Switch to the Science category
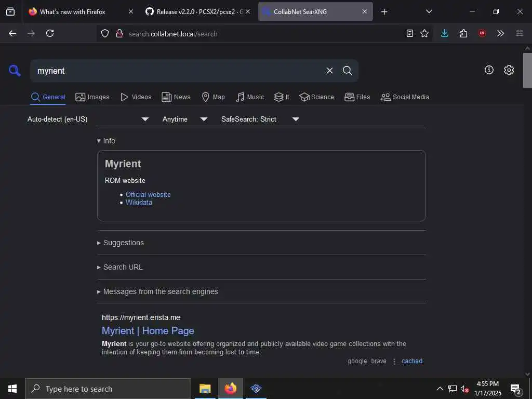Viewport: 532px width, 399px height. tap(316, 97)
